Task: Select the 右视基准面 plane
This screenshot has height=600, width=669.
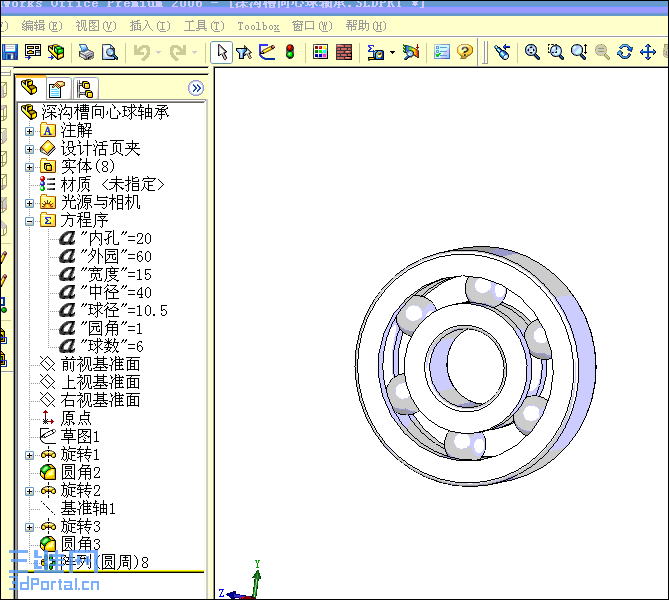Action: point(100,400)
